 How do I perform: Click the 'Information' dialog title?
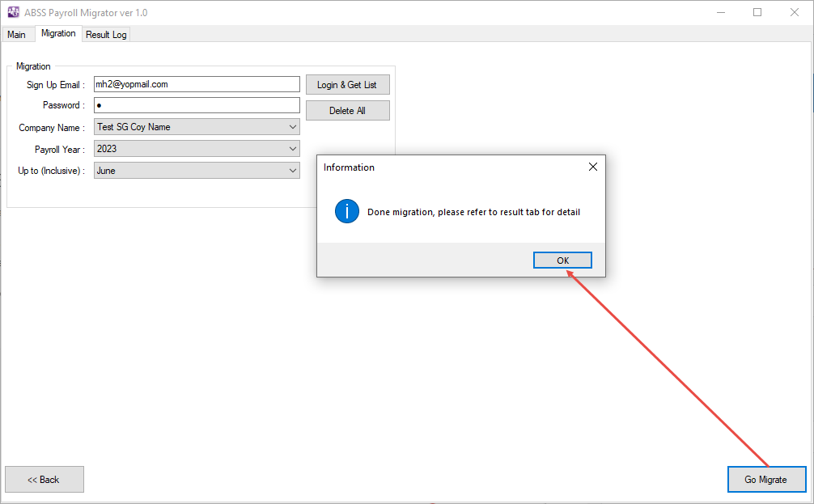click(x=349, y=167)
